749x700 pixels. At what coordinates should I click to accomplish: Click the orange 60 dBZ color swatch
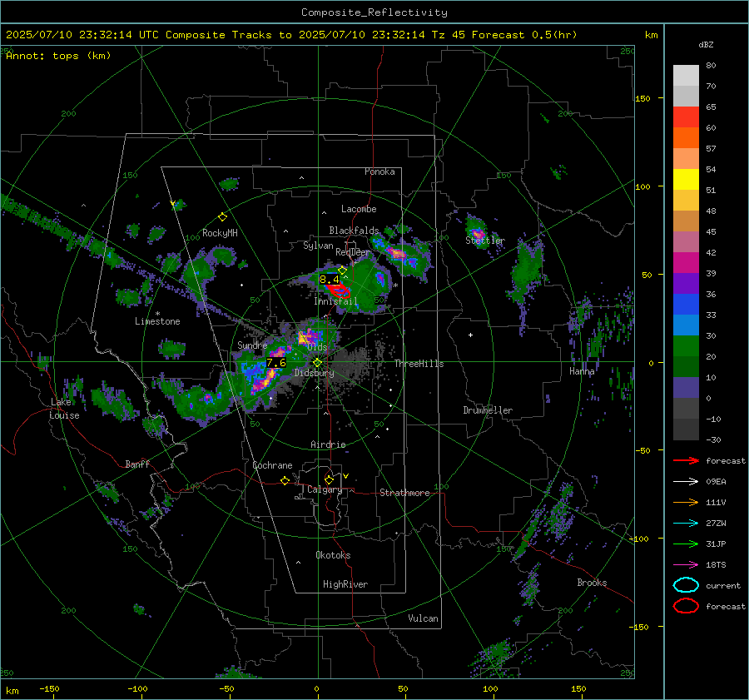(686, 137)
